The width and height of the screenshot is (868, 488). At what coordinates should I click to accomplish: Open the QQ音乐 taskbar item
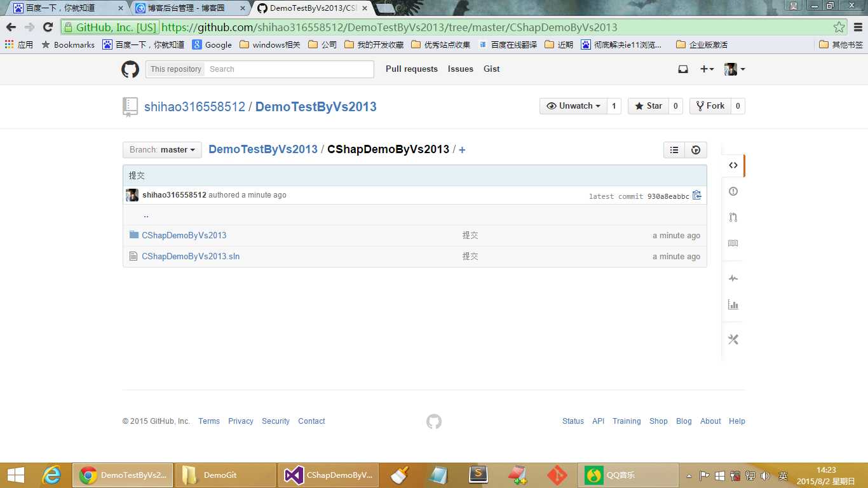(x=629, y=475)
